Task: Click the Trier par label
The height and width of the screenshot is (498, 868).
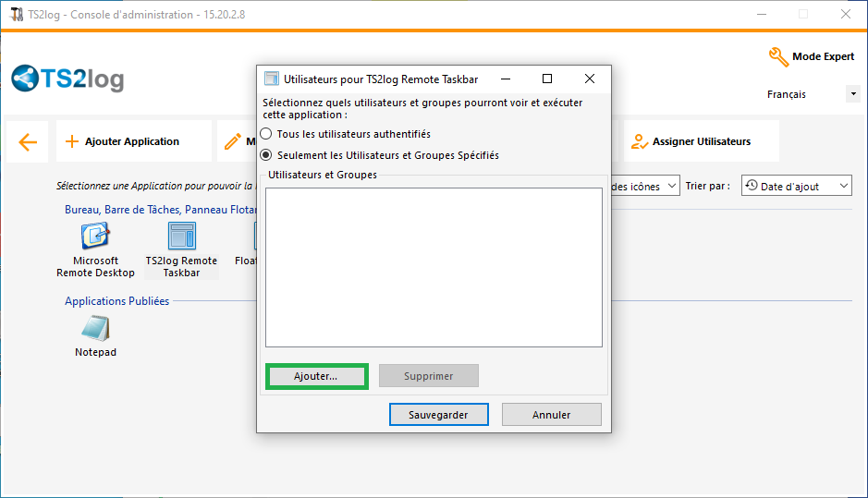Action: (707, 186)
